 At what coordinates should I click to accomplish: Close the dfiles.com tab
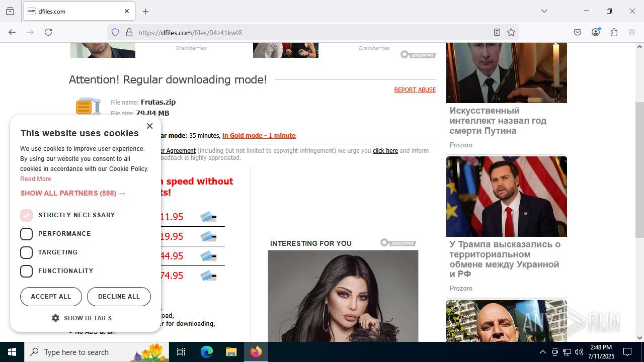[x=127, y=11]
